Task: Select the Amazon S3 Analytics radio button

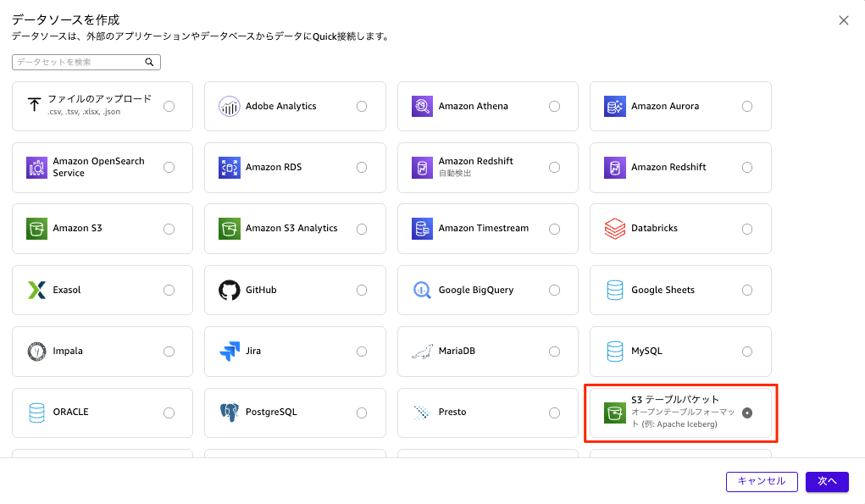Action: 362,229
